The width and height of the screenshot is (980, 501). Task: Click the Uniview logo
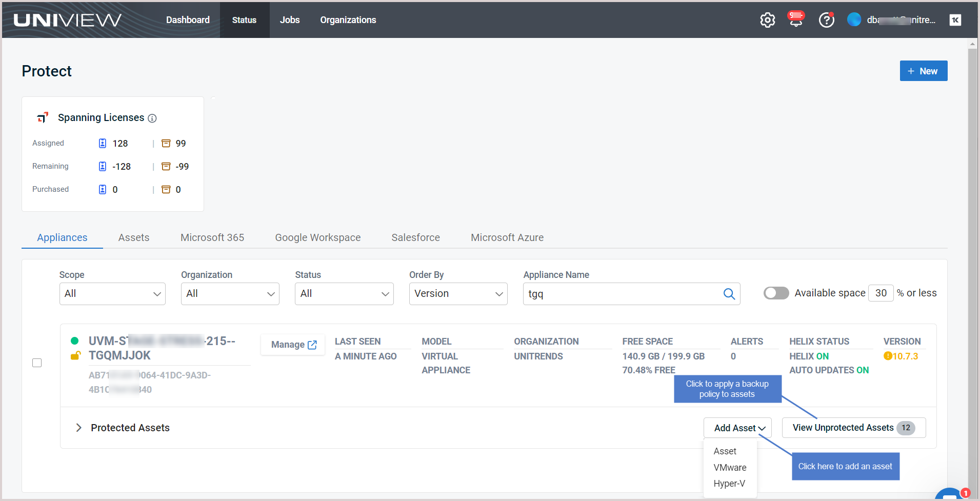click(x=67, y=20)
